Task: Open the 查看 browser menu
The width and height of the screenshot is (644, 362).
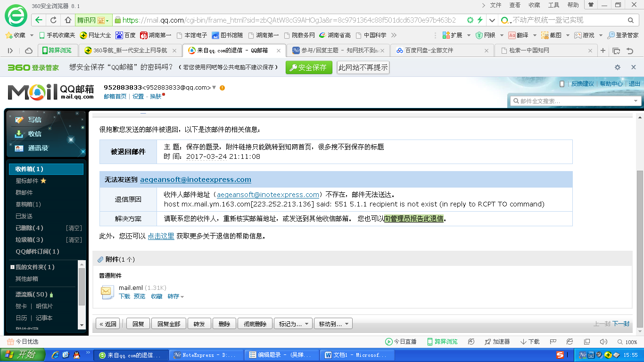Action: point(515,5)
